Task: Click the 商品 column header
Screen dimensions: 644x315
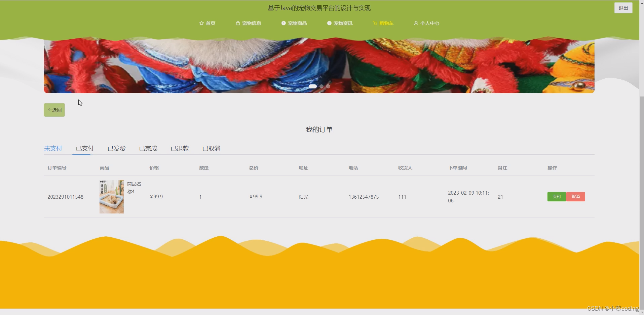Action: coord(104,168)
